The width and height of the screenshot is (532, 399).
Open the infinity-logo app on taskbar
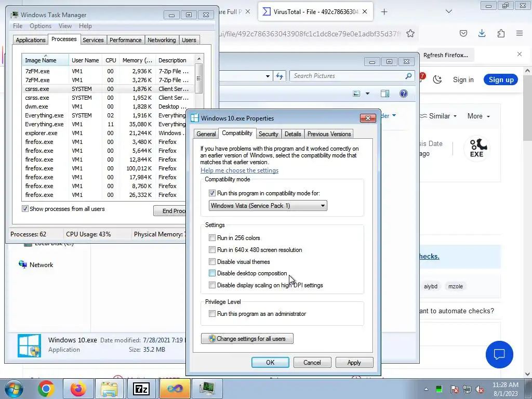pos(175,389)
